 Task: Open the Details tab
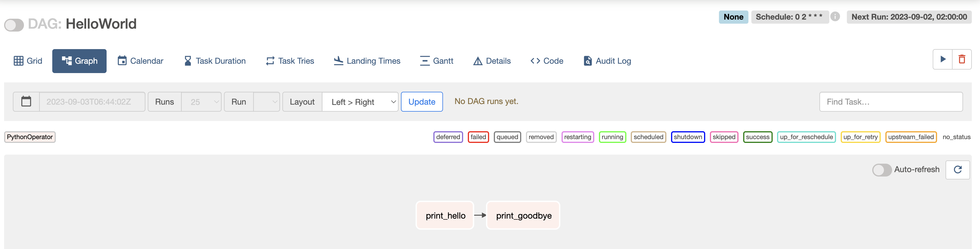coord(492,61)
